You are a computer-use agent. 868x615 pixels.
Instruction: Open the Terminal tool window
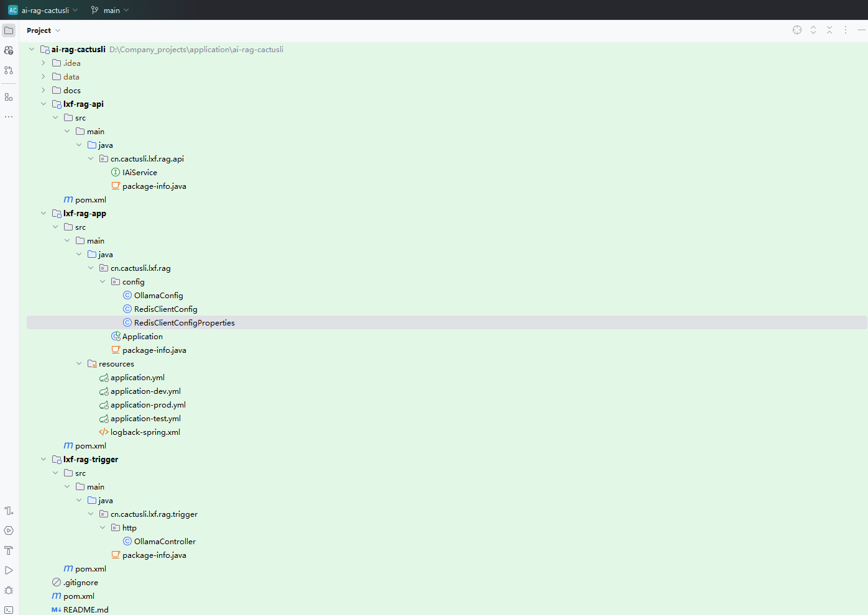9,610
